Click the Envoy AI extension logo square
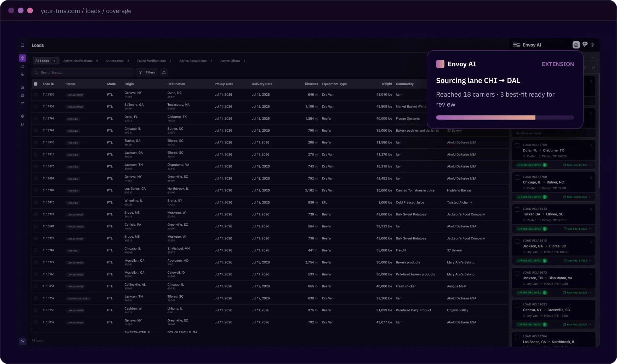The height and width of the screenshot is (364, 617). pyautogui.click(x=440, y=64)
